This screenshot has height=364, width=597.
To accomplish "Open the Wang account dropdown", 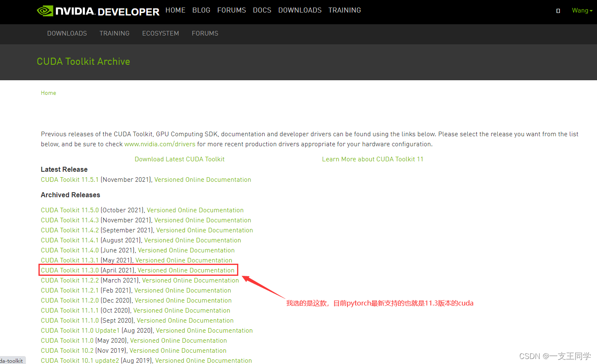I will point(582,10).
